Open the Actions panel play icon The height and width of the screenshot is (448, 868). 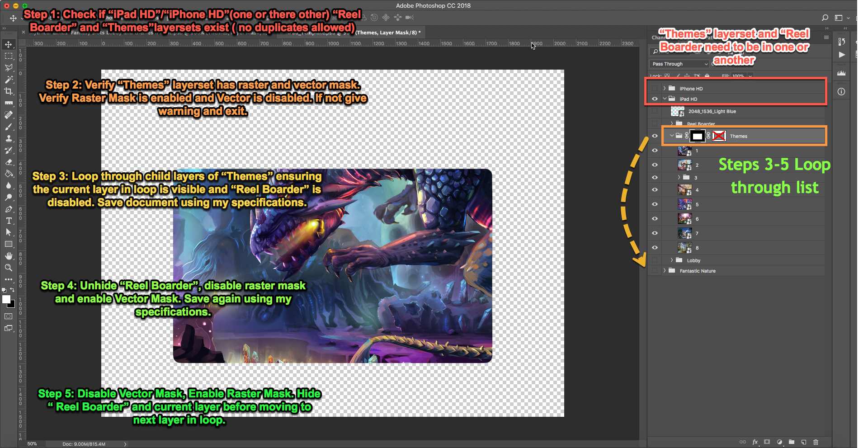(x=842, y=55)
